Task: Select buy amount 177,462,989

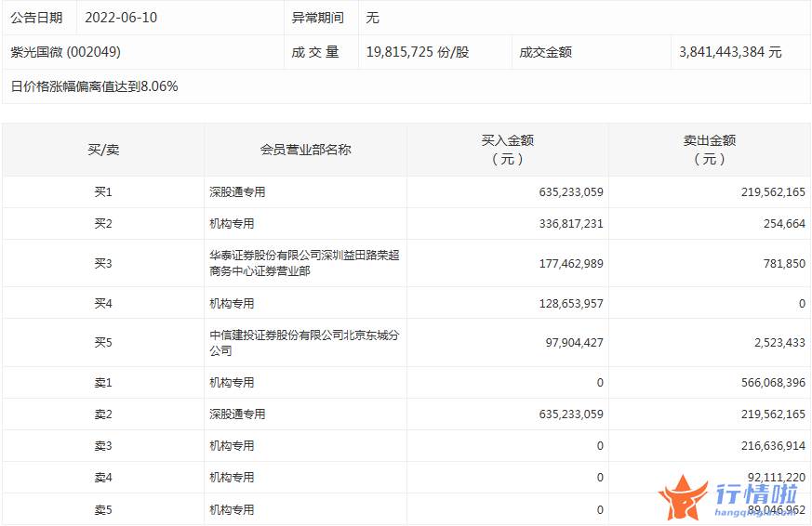Action: [x=571, y=263]
